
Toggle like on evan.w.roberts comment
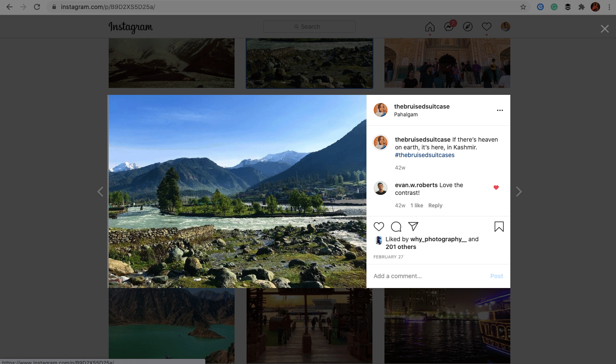click(x=496, y=188)
